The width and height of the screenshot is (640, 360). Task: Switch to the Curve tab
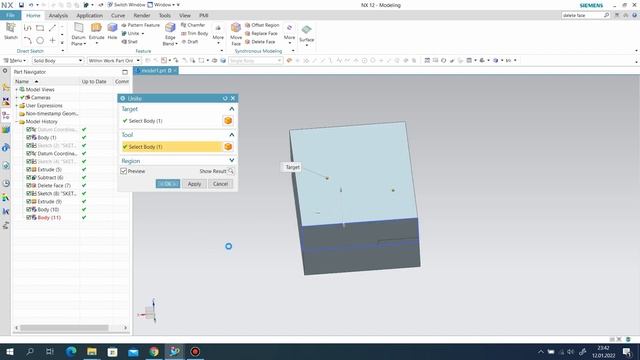click(x=118, y=15)
